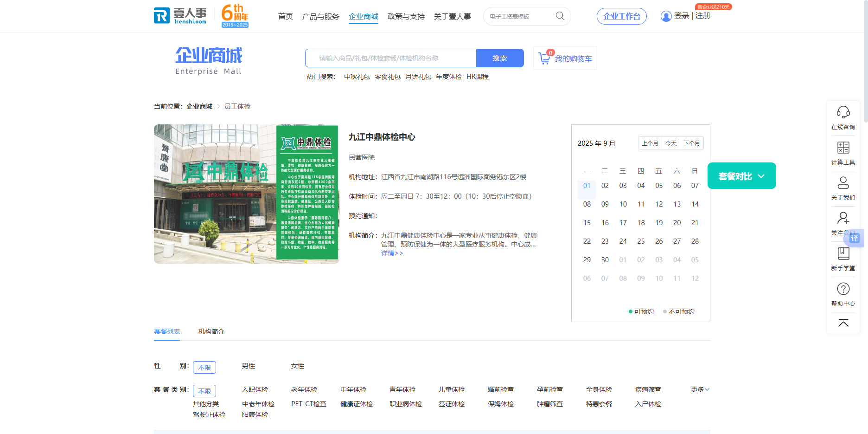This screenshot has width=868, height=434.
Task: Click the blue 搜索 button
Action: 500,58
